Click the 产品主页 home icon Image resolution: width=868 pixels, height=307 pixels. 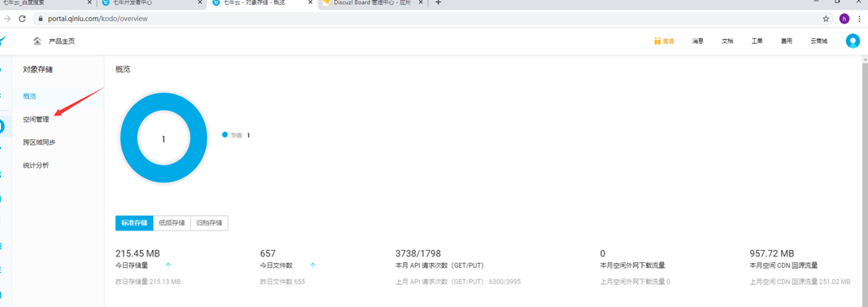[x=37, y=41]
